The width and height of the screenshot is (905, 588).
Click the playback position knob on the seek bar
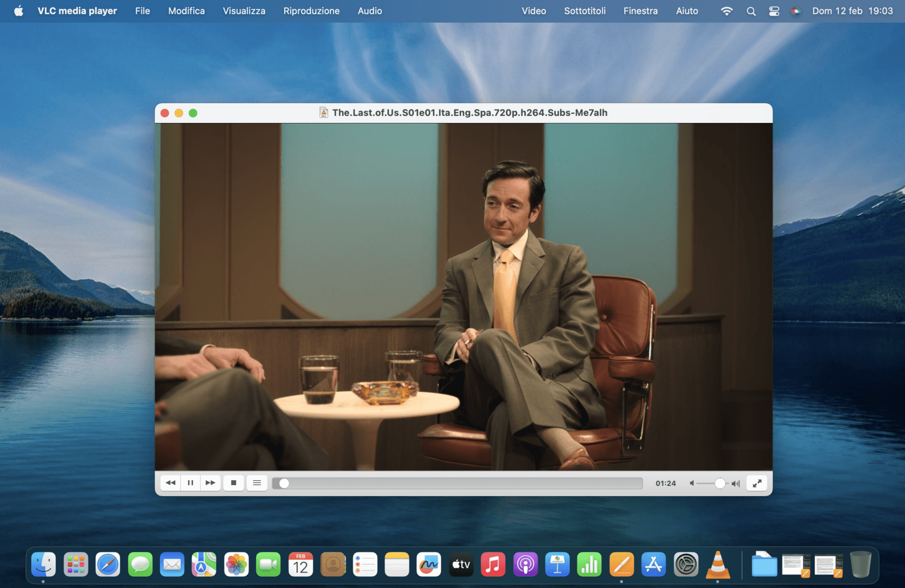coord(284,483)
